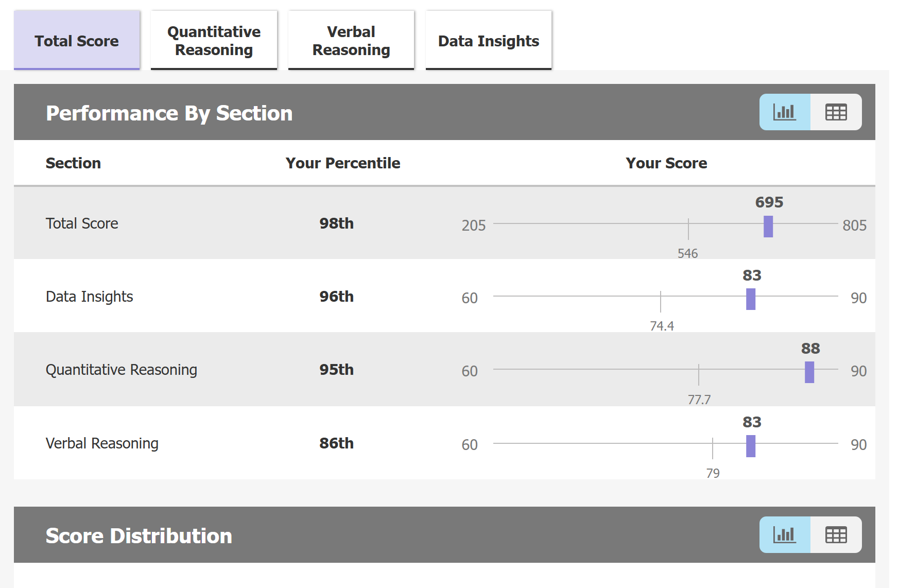The height and width of the screenshot is (588, 898).
Task: Click the Your Percentile column header
Action: (343, 163)
